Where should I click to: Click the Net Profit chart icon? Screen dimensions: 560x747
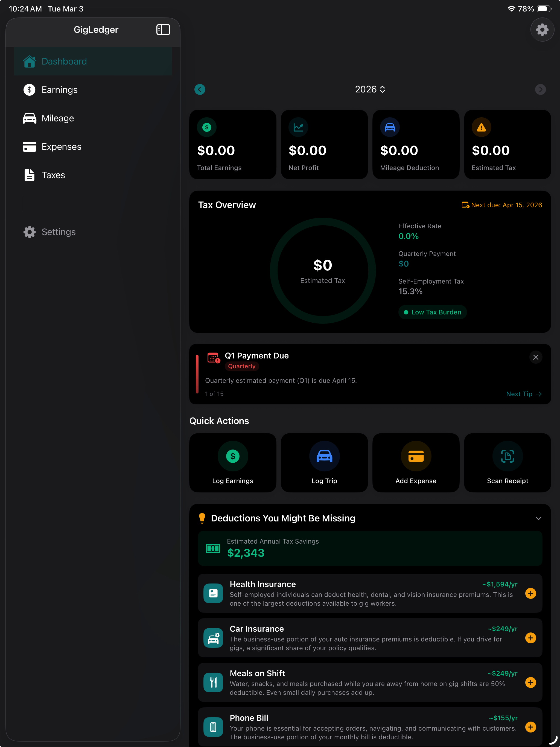point(298,127)
